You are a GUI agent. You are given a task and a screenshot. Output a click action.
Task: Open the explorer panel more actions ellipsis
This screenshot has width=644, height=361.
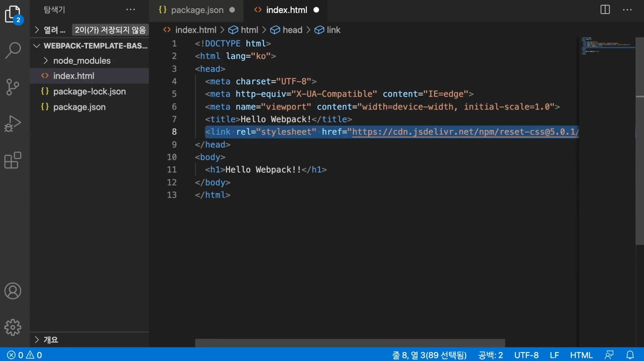(x=130, y=10)
